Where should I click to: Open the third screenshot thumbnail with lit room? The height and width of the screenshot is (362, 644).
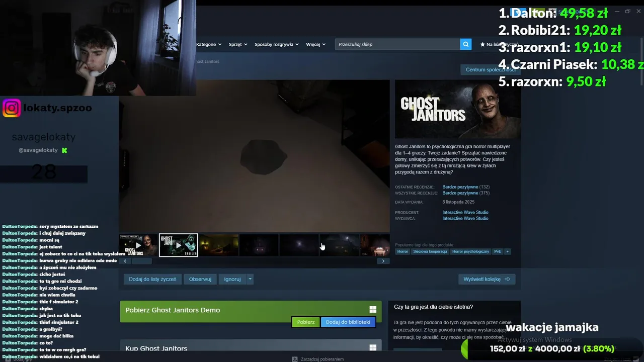[x=219, y=245]
